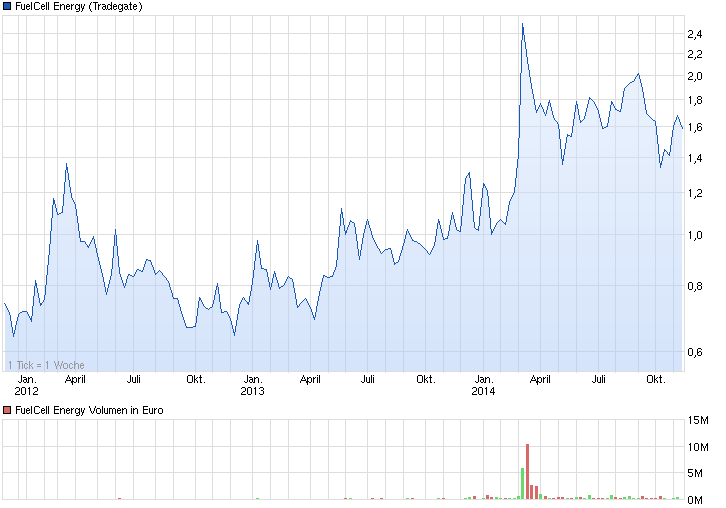Click the "FuelCell Energy Volumen in Euro" label
The image size is (726, 508).
tap(89, 410)
